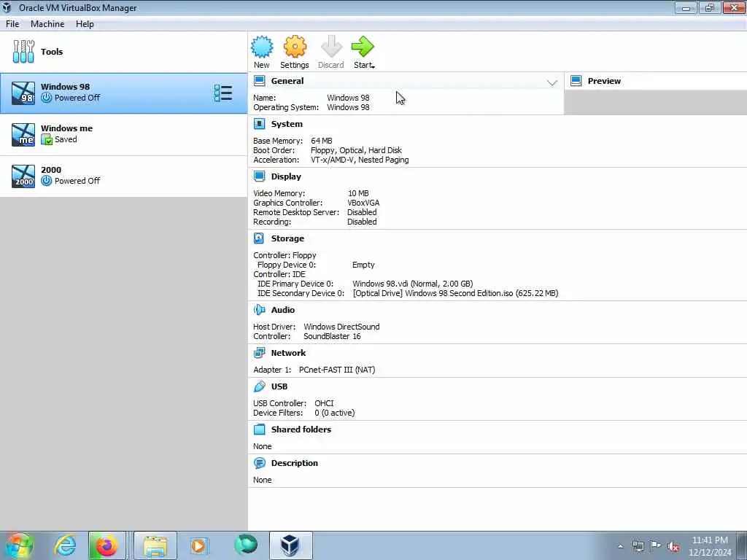Image resolution: width=747 pixels, height=560 pixels.
Task: Select the 2000 virtual machine
Action: (x=124, y=176)
